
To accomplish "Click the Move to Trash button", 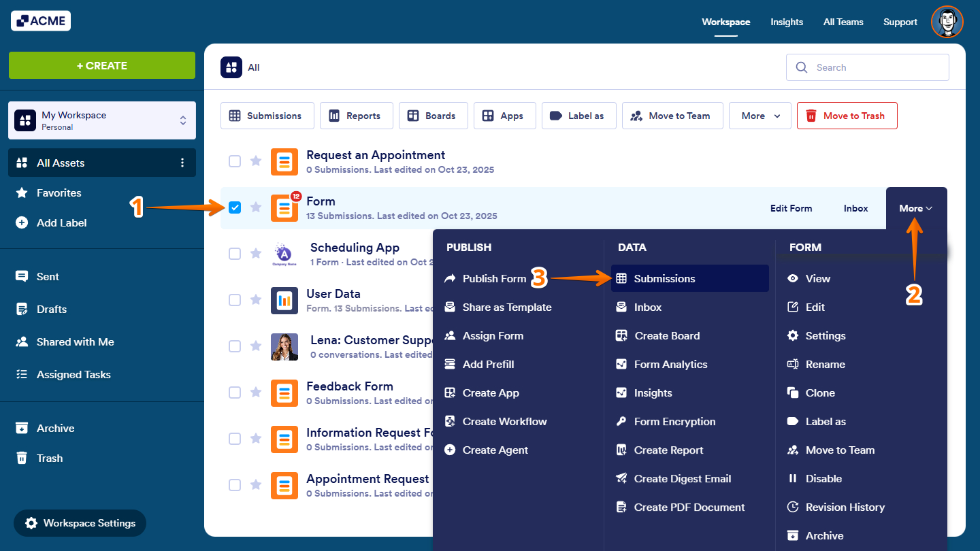I will [847, 116].
